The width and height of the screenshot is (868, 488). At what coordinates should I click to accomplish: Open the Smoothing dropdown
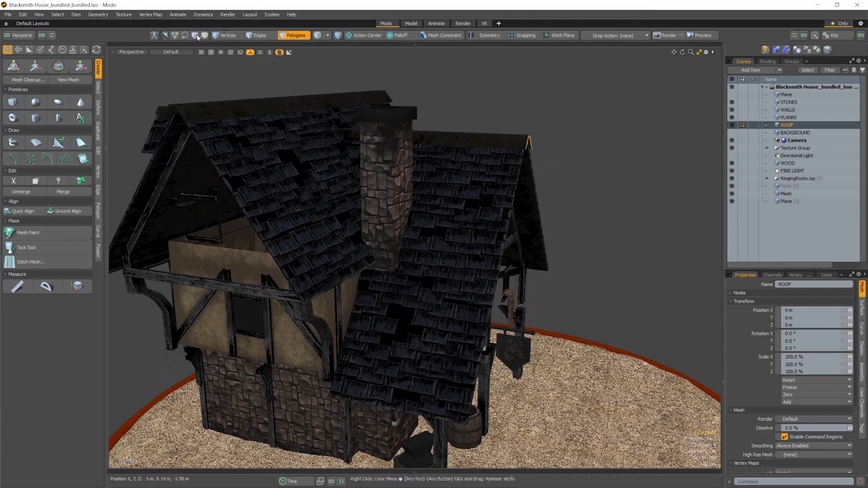pyautogui.click(x=814, y=446)
